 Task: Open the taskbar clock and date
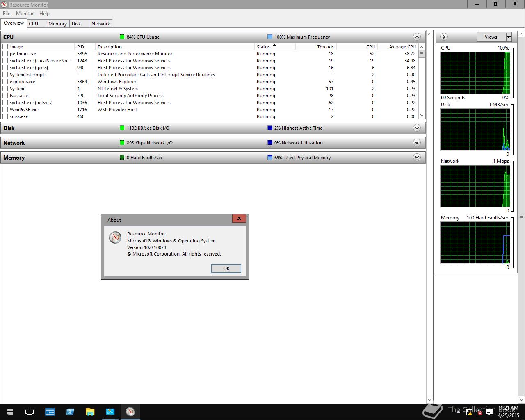(x=508, y=412)
